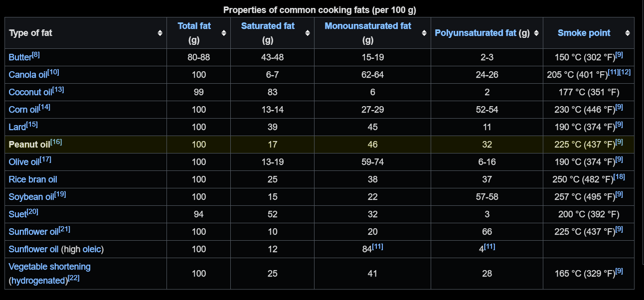This screenshot has width=644, height=300.
Task: Sort by Saturated fat column arrows
Action: 308,33
